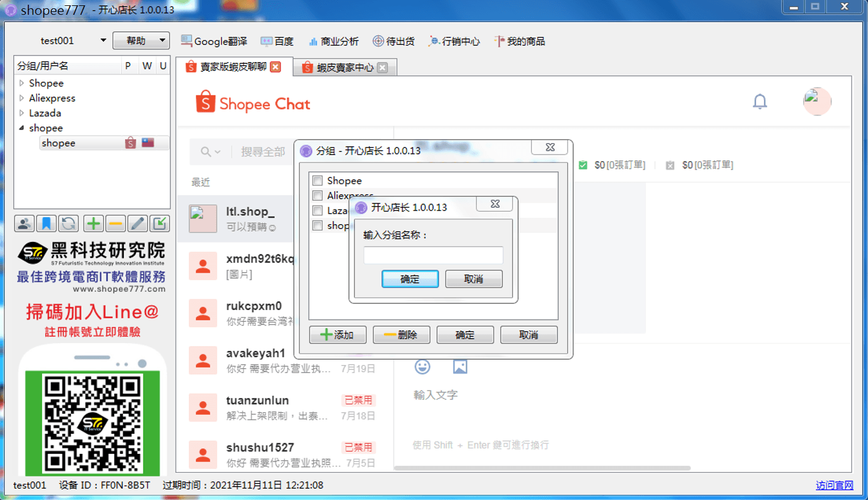868x500 pixels.
Task: Open the 帮助 dropdown menu
Action: pos(141,41)
